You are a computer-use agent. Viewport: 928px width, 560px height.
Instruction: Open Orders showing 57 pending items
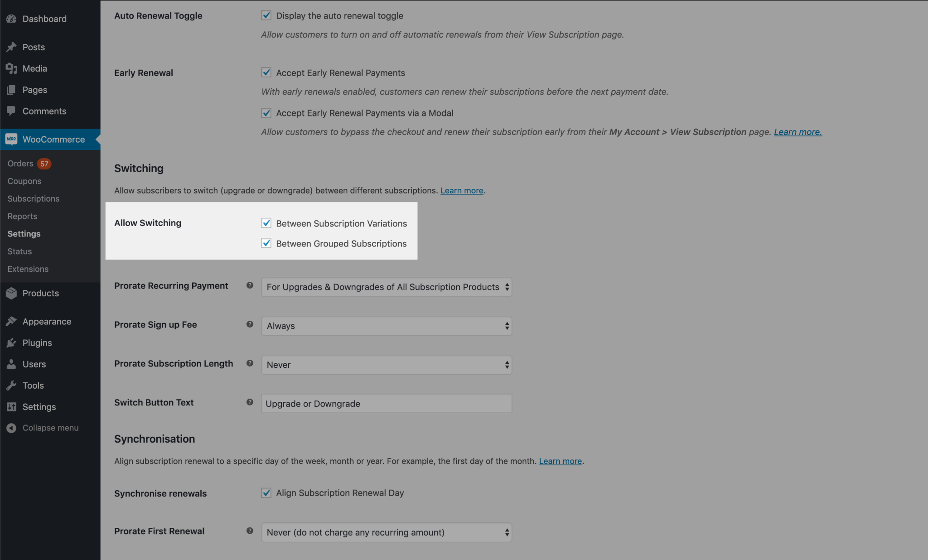(x=20, y=163)
